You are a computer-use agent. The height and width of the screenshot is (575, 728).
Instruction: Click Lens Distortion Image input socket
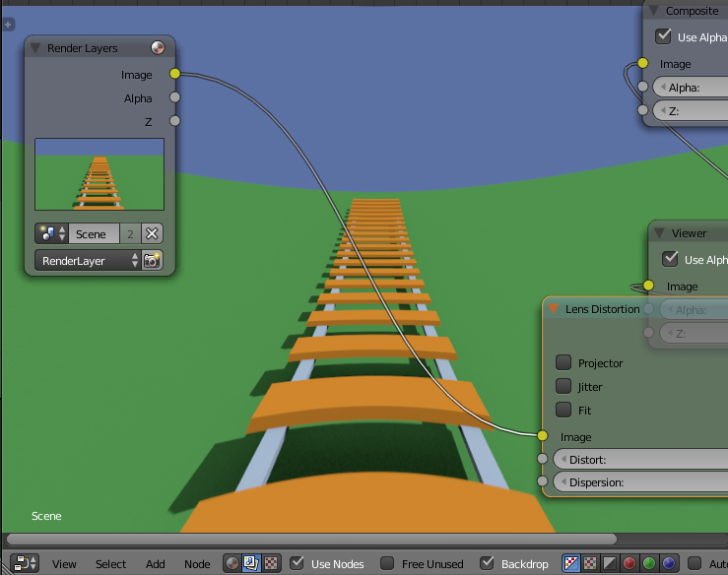pos(542,436)
